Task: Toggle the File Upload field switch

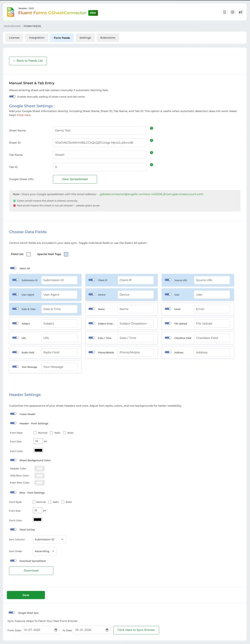Action: [x=168, y=323]
